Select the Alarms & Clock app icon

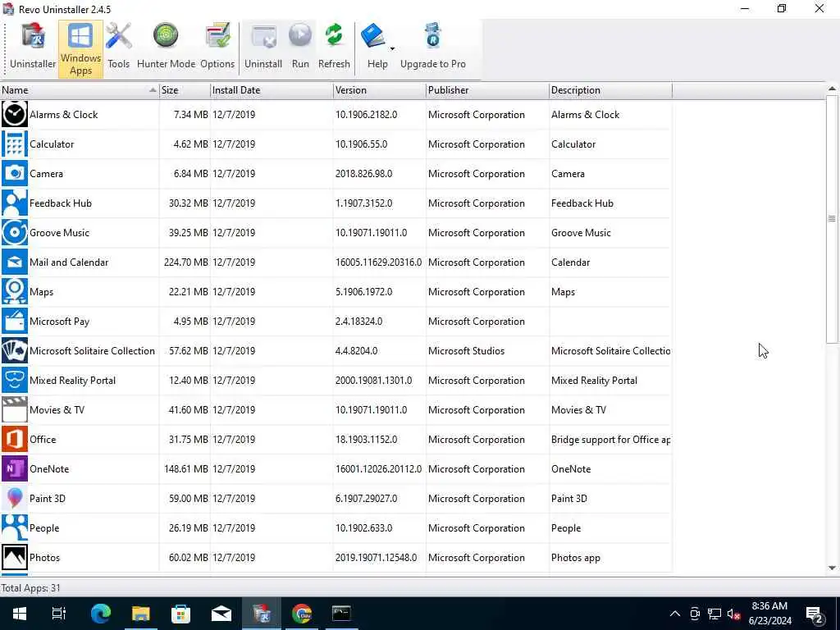tap(15, 115)
